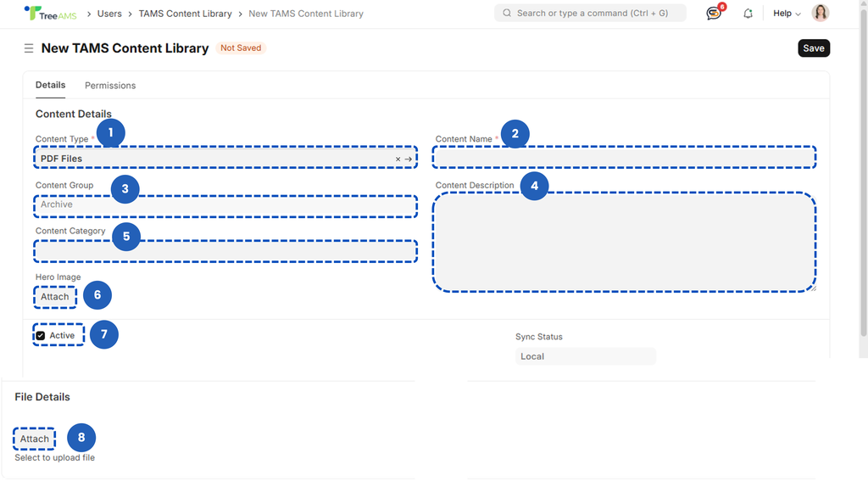Image resolution: width=868 pixels, height=481 pixels.
Task: Open the Content Category dropdown field
Action: coord(225,251)
